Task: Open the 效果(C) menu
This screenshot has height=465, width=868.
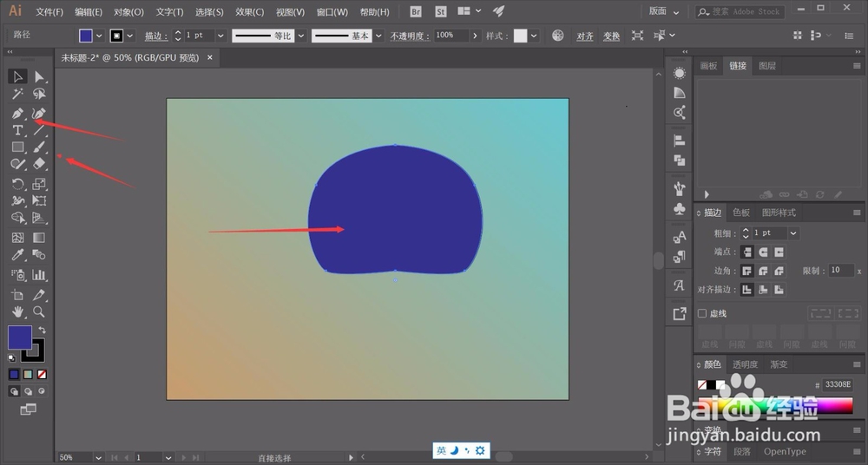Action: [249, 11]
